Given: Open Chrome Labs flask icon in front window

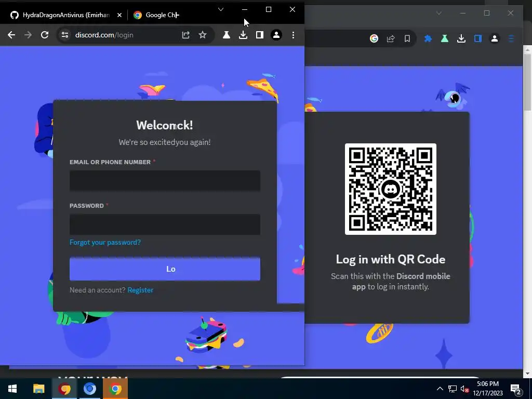Looking at the screenshot, I should (x=227, y=35).
